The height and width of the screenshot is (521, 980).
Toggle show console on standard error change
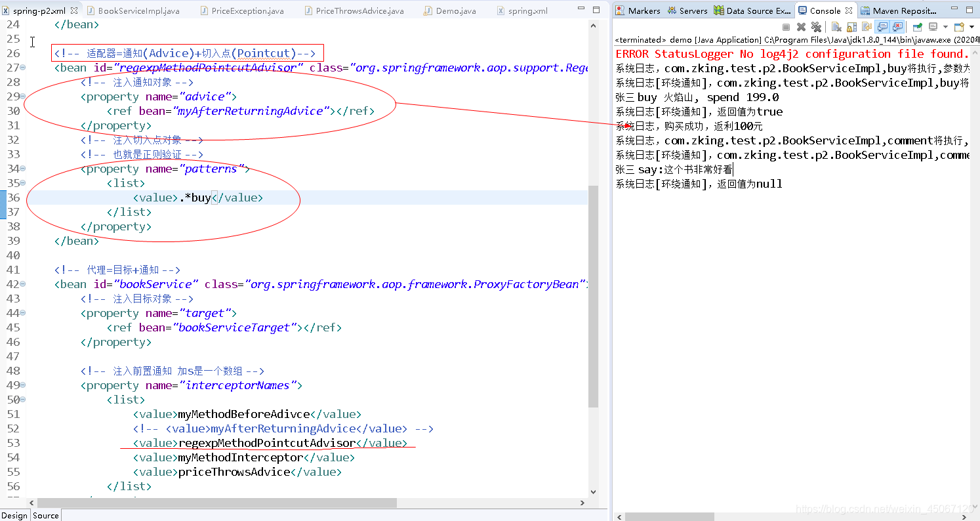tap(897, 27)
